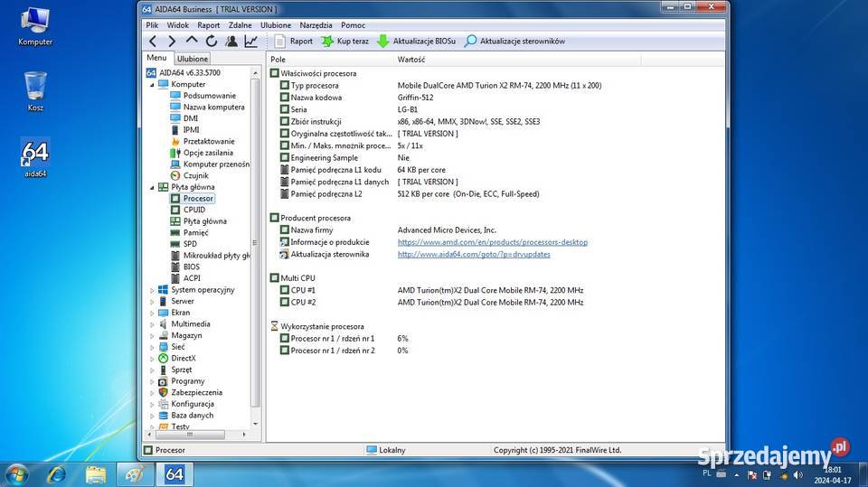This screenshot has width=868, height=487.
Task: Expand the Sieć node
Action: (152, 347)
